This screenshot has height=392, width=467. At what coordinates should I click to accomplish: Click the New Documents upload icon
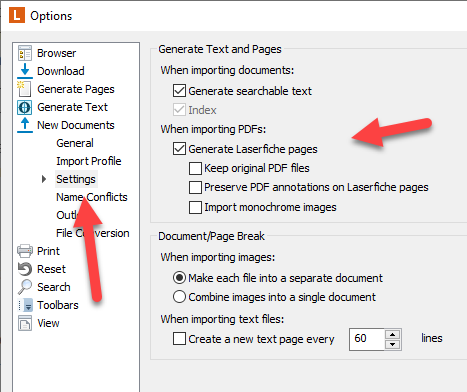coord(25,125)
